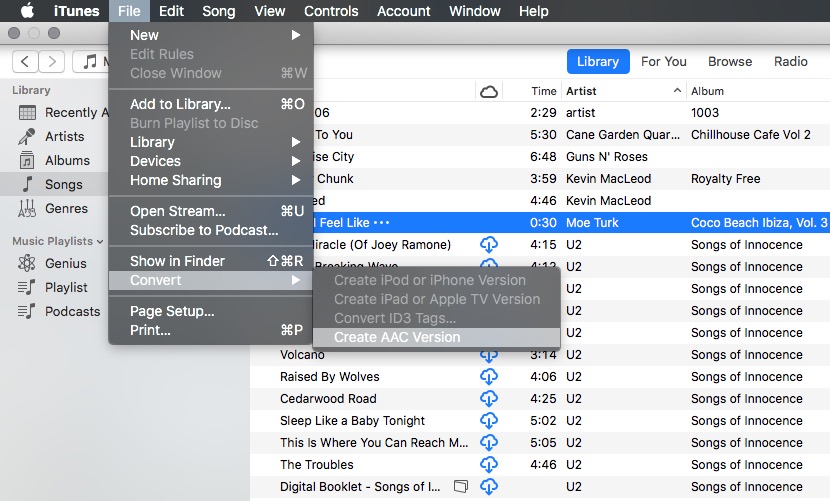
Task: Go forward with the right arrow button
Action: (52, 61)
